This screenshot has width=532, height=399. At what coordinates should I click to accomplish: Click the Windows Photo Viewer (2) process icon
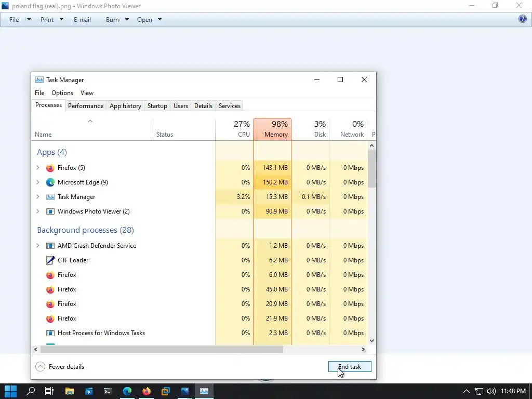(x=50, y=212)
